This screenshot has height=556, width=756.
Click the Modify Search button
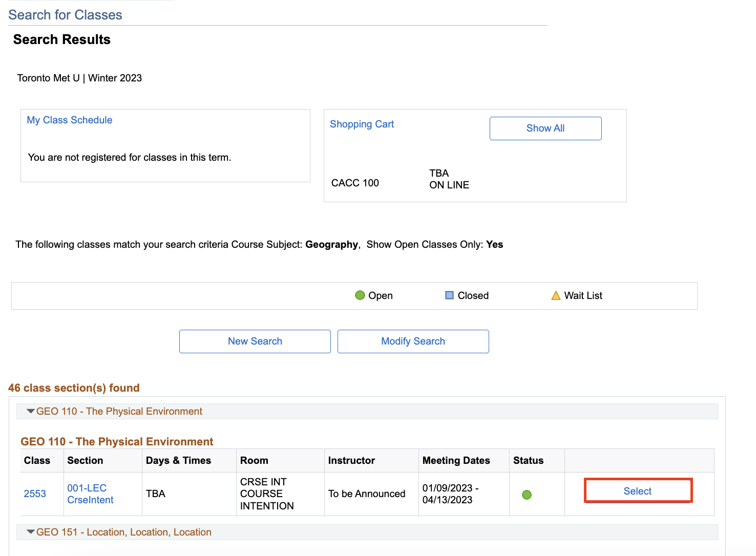pos(413,341)
